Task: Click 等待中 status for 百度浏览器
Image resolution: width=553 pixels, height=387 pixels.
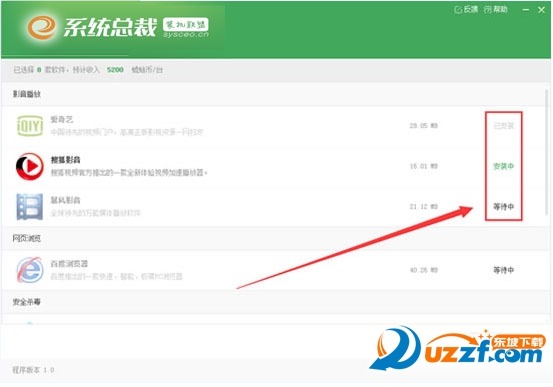Action: [504, 270]
